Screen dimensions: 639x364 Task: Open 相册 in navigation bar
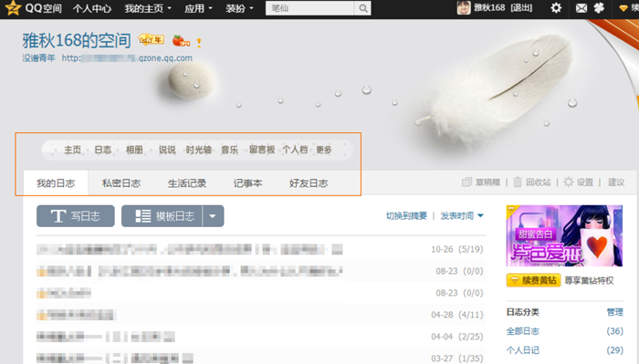(x=134, y=150)
